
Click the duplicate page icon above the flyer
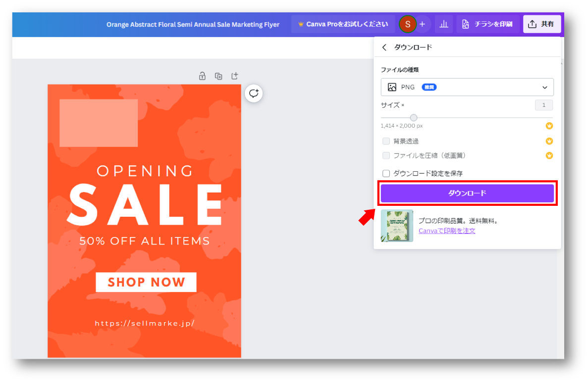(x=218, y=76)
